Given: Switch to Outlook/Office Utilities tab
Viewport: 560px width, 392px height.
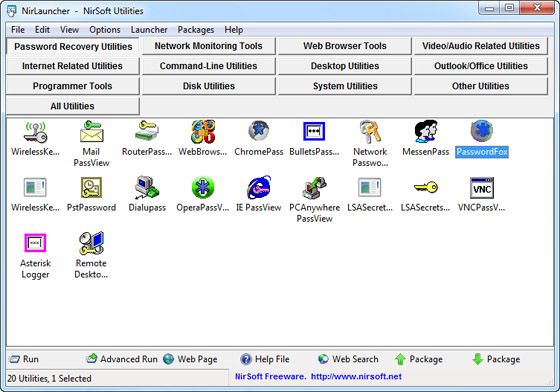Looking at the screenshot, I should [x=481, y=66].
